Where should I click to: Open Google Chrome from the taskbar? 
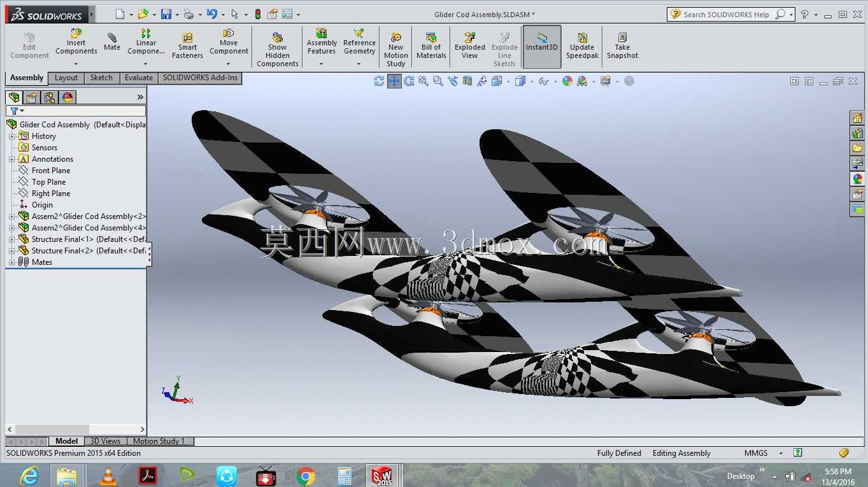[x=306, y=476]
